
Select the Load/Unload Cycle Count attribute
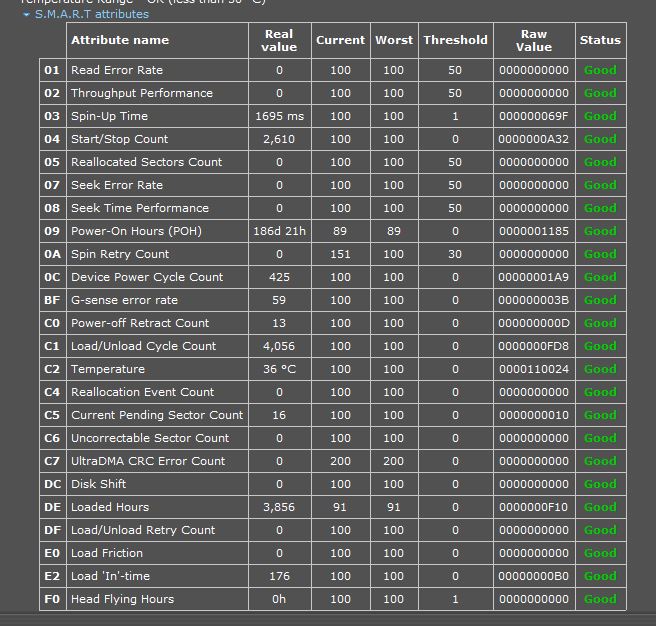point(144,346)
